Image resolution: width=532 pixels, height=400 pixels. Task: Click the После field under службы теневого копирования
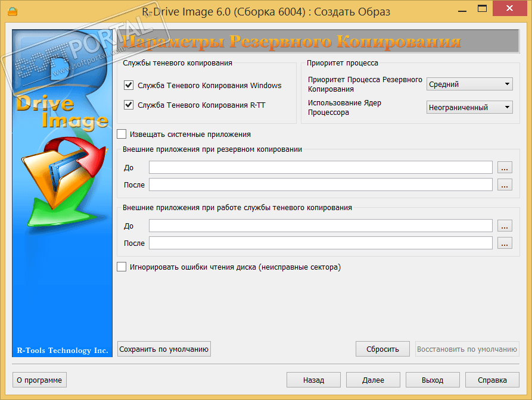coord(321,243)
